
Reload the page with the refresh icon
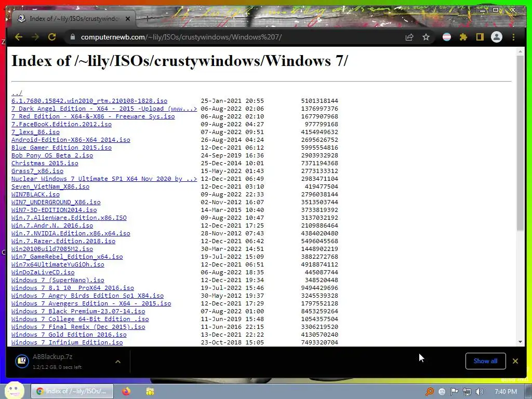click(x=52, y=37)
